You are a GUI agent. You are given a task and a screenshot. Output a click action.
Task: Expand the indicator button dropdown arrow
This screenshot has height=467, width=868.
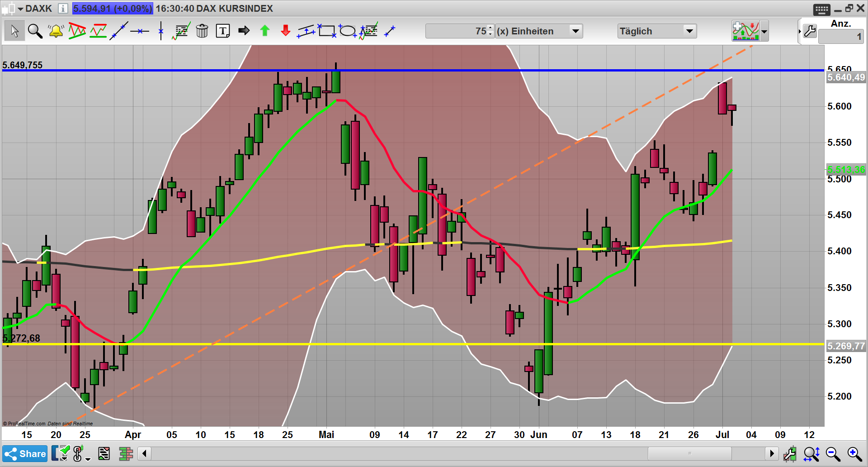764,32
